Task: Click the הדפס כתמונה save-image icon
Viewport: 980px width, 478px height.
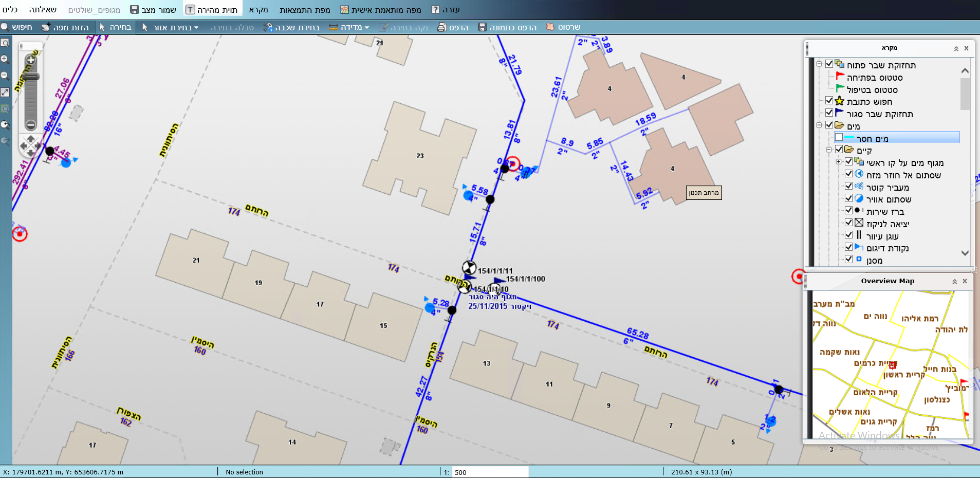Action: click(482, 27)
